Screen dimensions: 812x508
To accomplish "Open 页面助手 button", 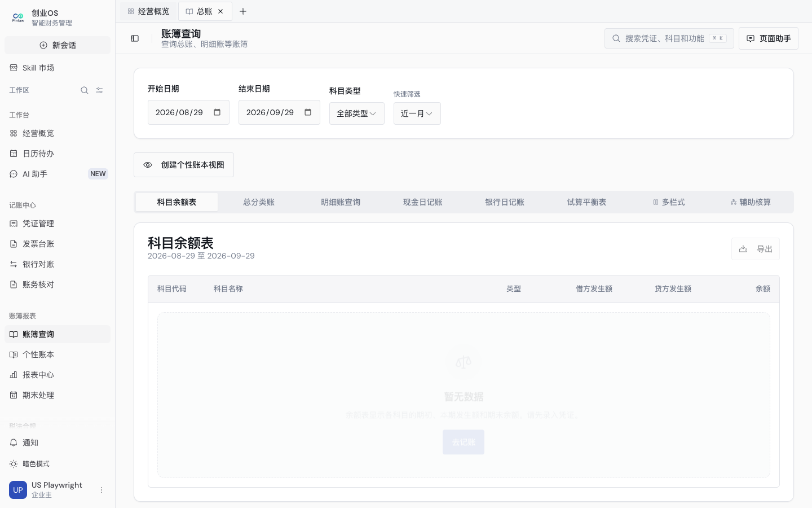I will tap(769, 38).
